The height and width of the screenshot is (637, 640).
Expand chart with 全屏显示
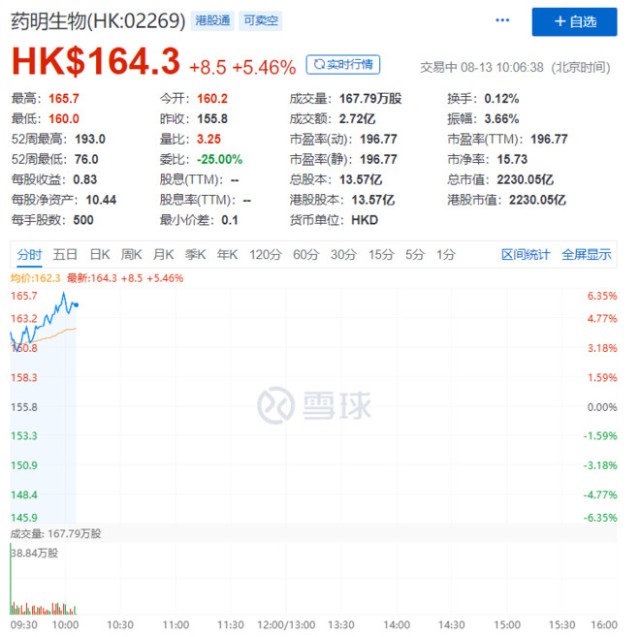coord(586,254)
